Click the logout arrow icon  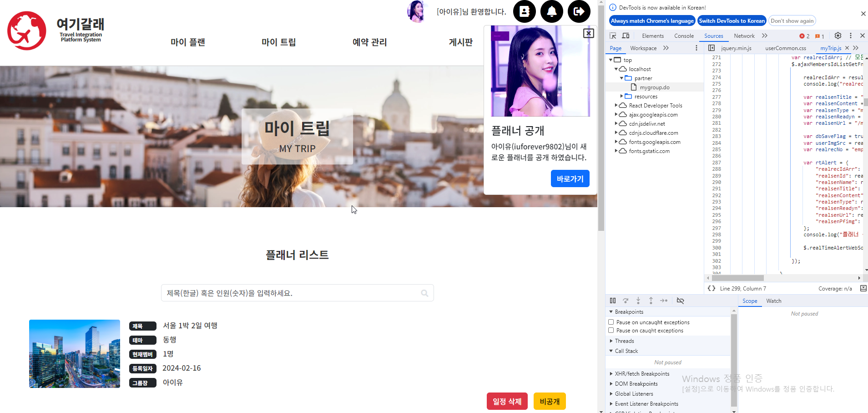point(579,11)
